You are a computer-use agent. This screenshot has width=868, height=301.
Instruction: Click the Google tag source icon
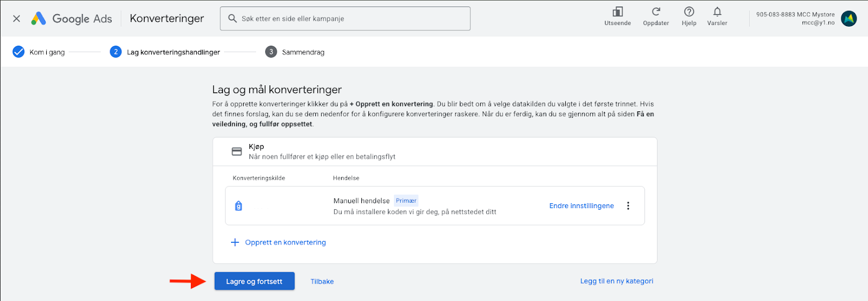click(239, 206)
